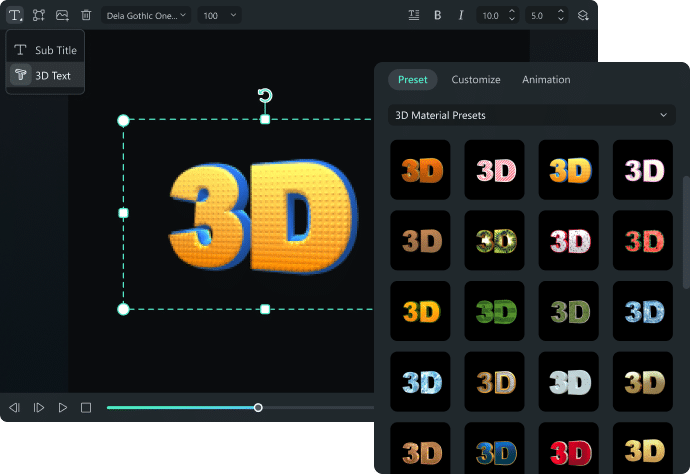Apply the silver white 3D preset

pyautogui.click(x=569, y=382)
